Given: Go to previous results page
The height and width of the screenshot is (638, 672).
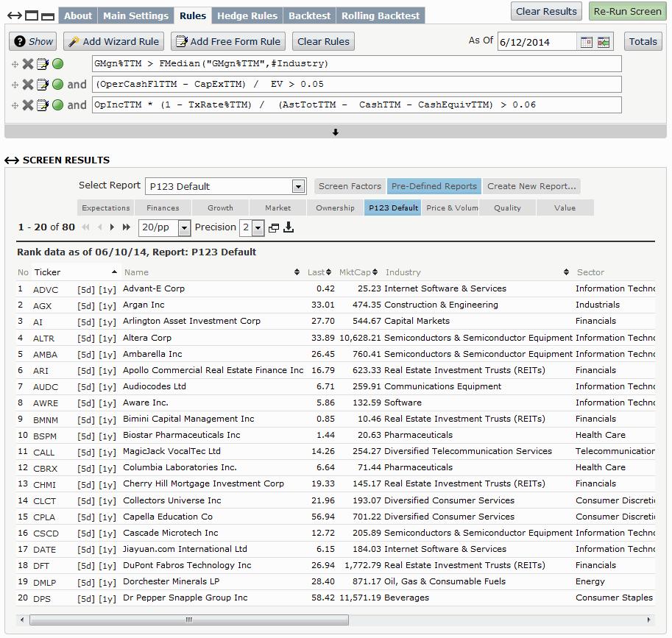Looking at the screenshot, I should (x=100, y=227).
